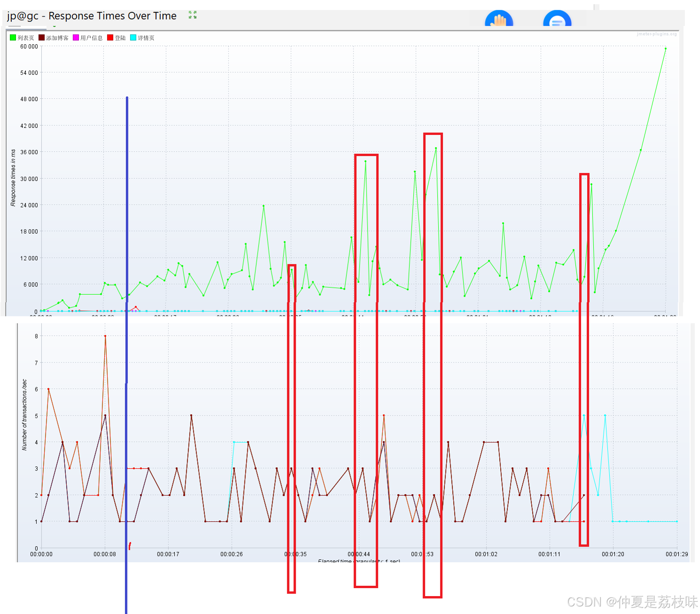Click the 00:01:29 x-axis label in lower chart
Viewport: 700px width, 614px height.
coord(677,554)
